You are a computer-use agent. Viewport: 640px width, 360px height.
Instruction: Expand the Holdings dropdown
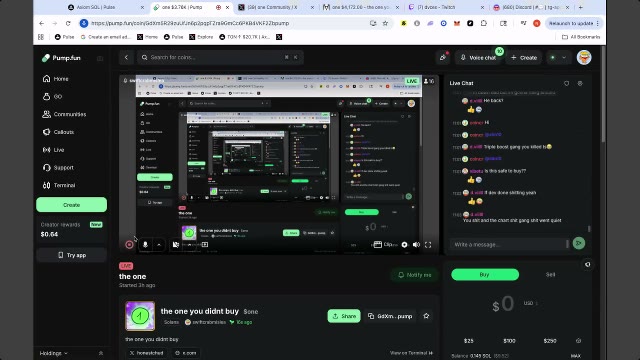tap(54, 353)
